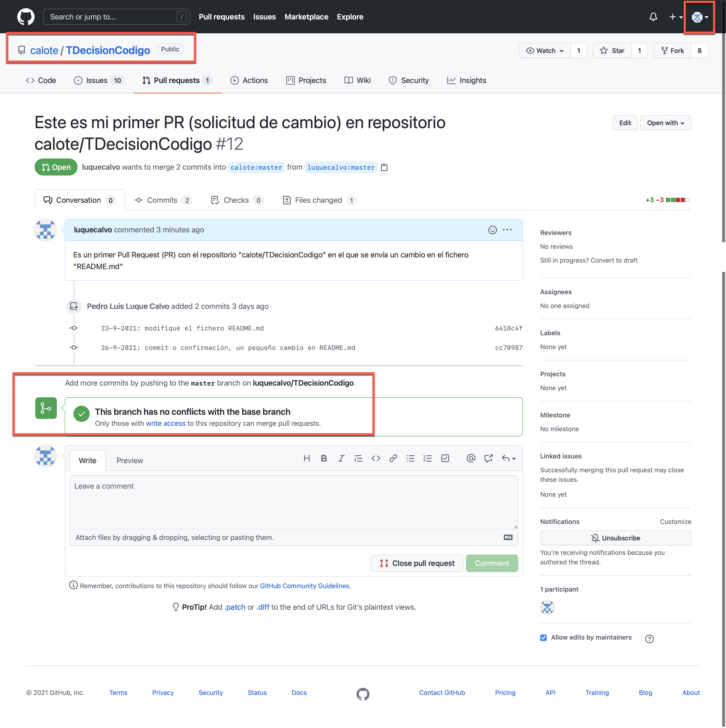
Task: Expand the Open with dropdown
Action: coord(665,123)
